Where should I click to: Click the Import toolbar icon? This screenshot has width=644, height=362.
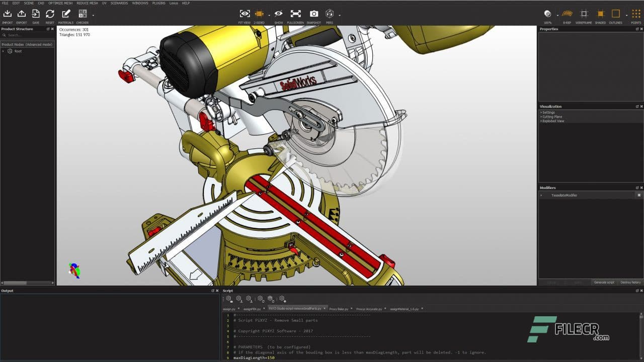[8, 15]
